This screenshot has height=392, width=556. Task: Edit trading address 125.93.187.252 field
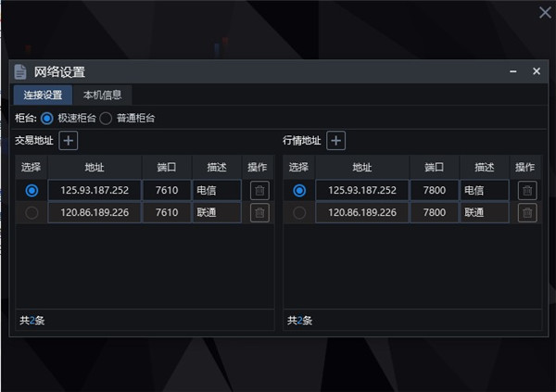point(95,191)
